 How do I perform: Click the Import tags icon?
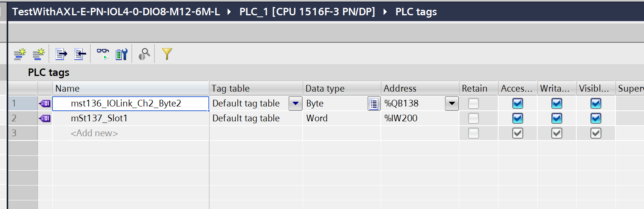point(80,54)
